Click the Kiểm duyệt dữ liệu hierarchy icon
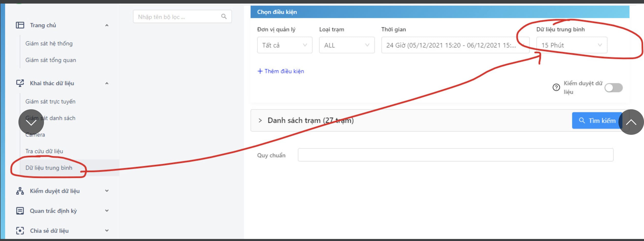Image resolution: width=644 pixels, height=241 pixels. [x=20, y=191]
